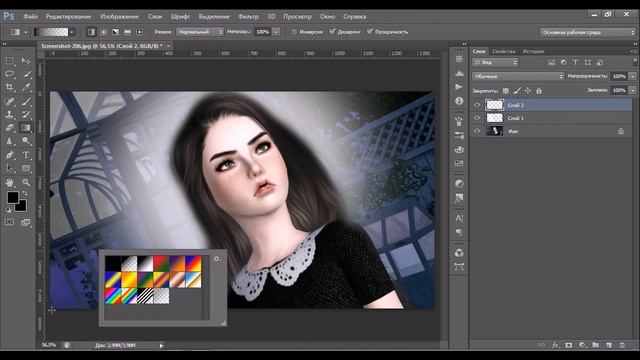
Task: Choose radial gradient style in options bar
Action: 104,32
